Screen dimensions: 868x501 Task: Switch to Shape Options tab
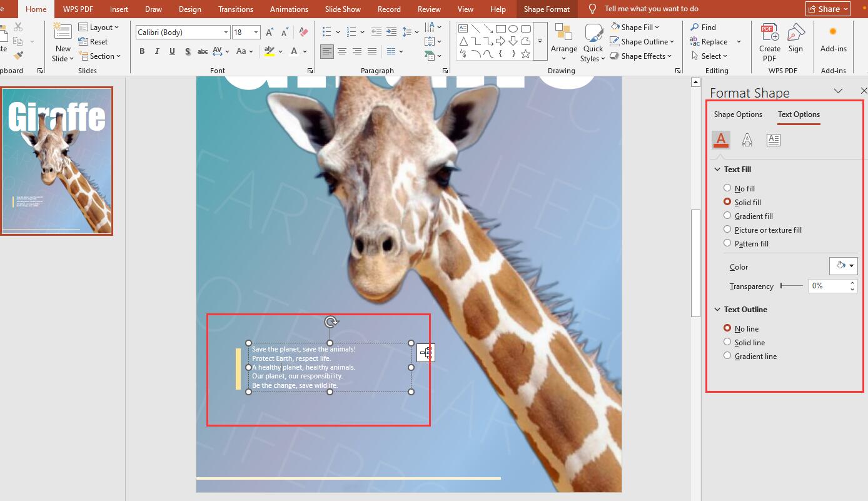pos(738,114)
